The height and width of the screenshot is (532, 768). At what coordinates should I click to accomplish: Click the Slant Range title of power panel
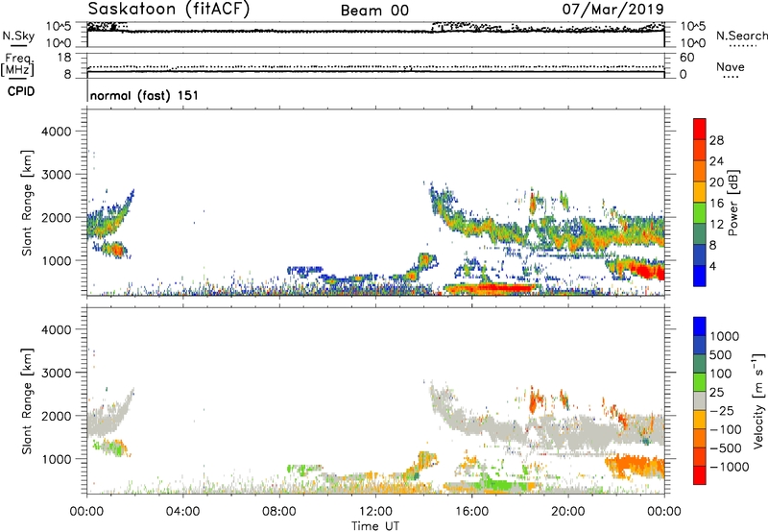click(27, 203)
